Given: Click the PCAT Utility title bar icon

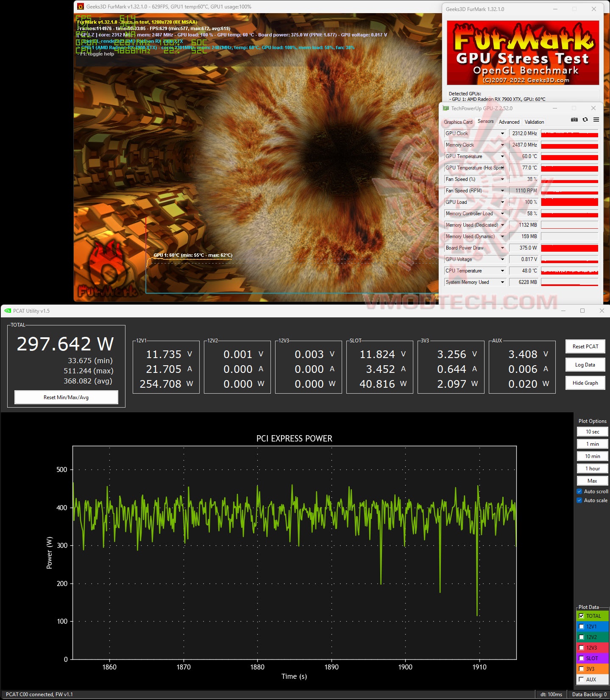Looking at the screenshot, I should [8, 311].
